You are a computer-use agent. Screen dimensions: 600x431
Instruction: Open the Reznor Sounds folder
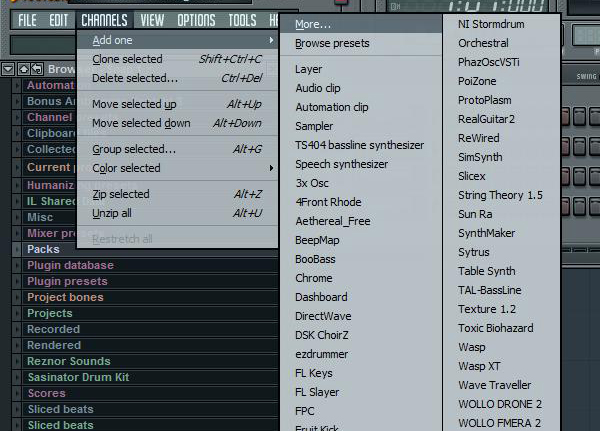coord(150,361)
